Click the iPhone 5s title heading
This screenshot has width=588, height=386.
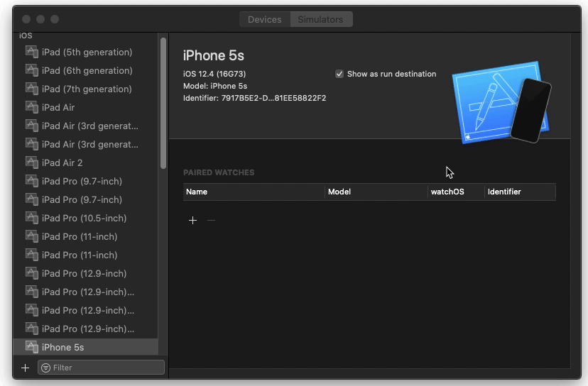213,55
